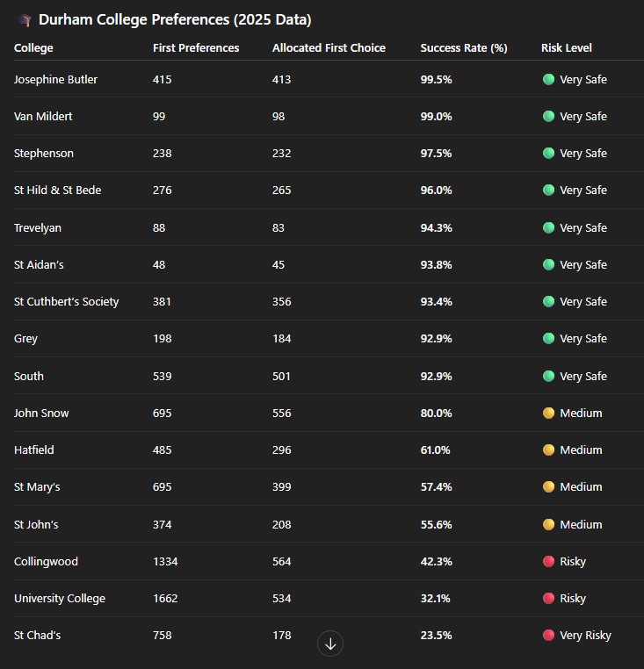Click the First Preferences column header
644x669 pixels.
coord(196,47)
